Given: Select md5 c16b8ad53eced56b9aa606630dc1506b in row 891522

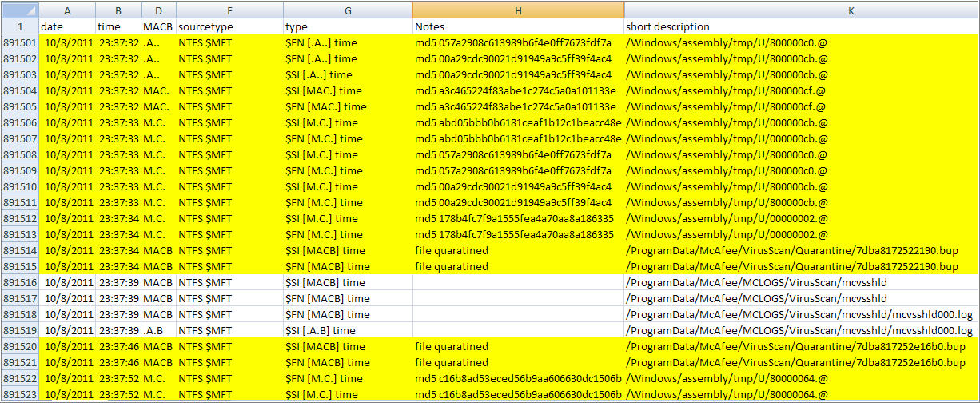Looking at the screenshot, I should click(518, 378).
